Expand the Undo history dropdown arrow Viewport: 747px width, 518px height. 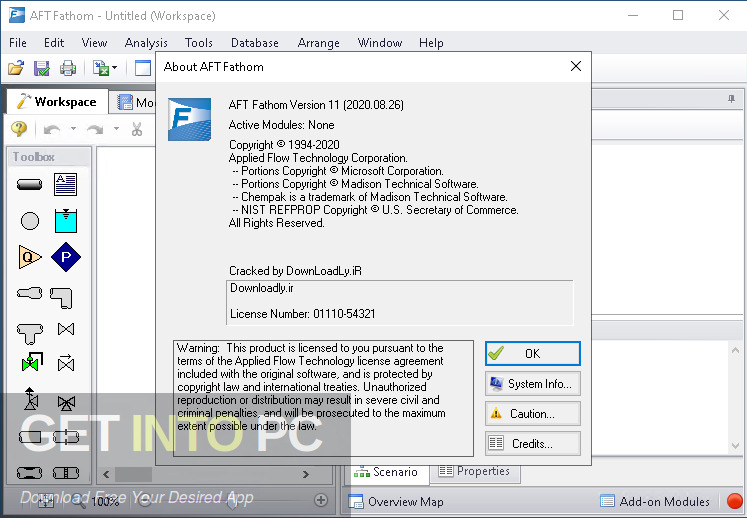[73, 129]
